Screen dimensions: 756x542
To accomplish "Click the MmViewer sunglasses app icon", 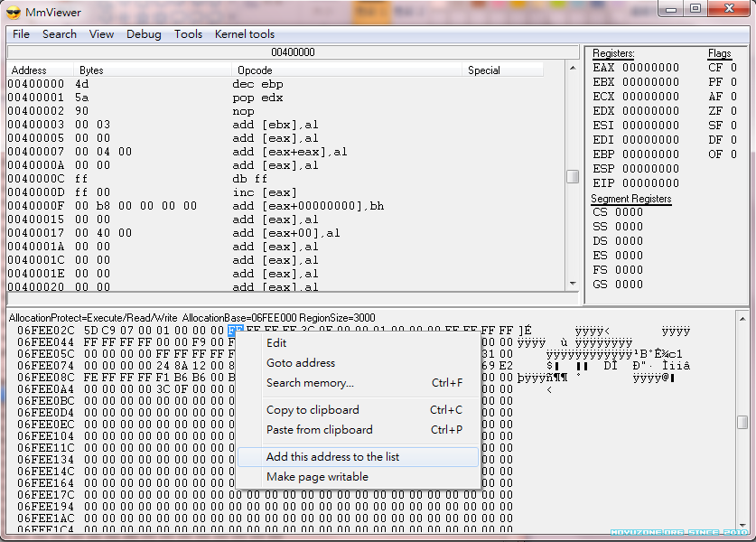I will click(14, 12).
